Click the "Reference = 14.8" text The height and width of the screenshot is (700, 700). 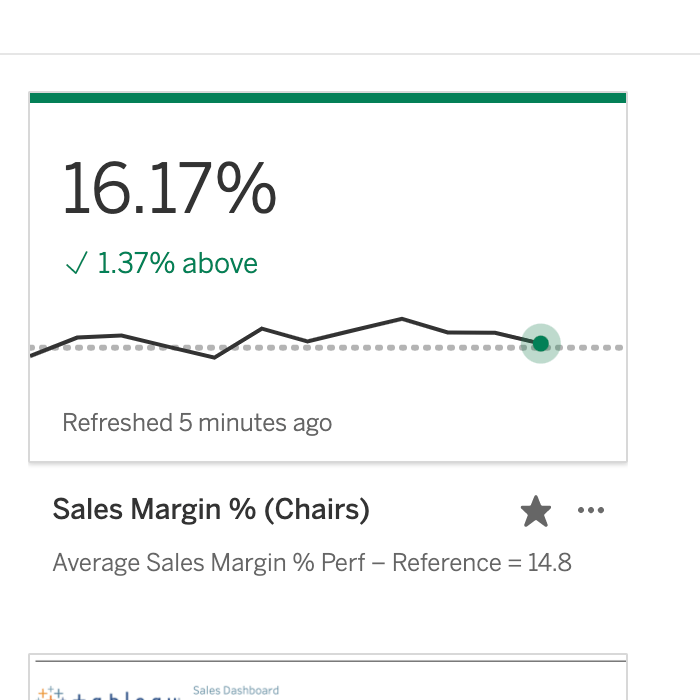click(482, 563)
